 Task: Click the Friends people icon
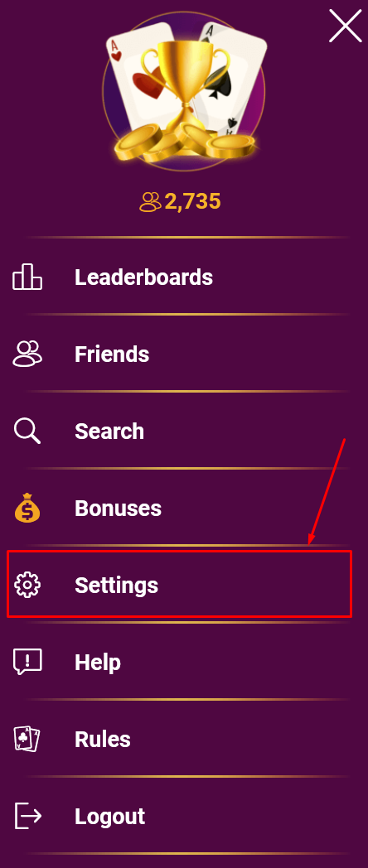coord(27,353)
